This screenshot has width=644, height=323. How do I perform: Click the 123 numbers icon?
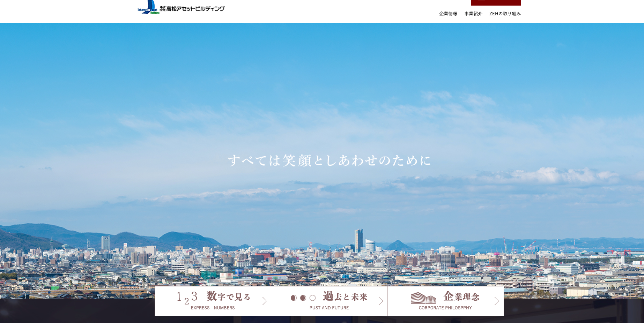[x=187, y=298]
